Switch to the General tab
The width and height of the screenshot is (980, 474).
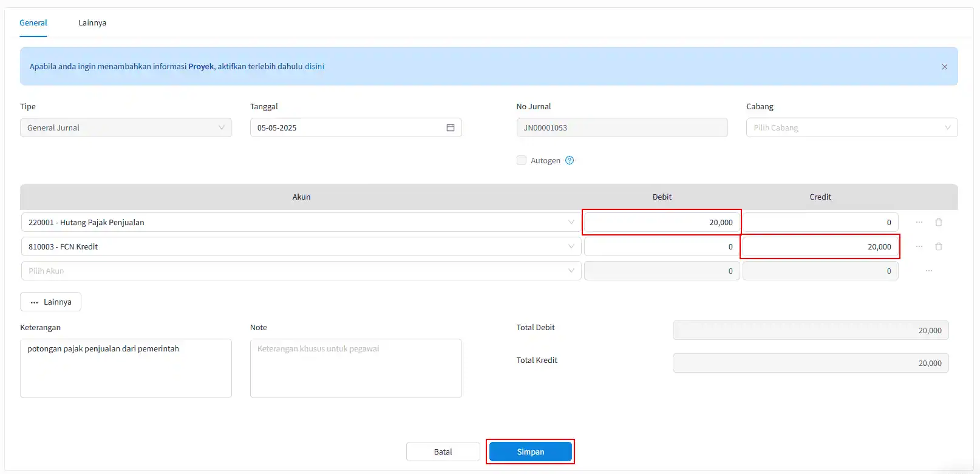(33, 22)
